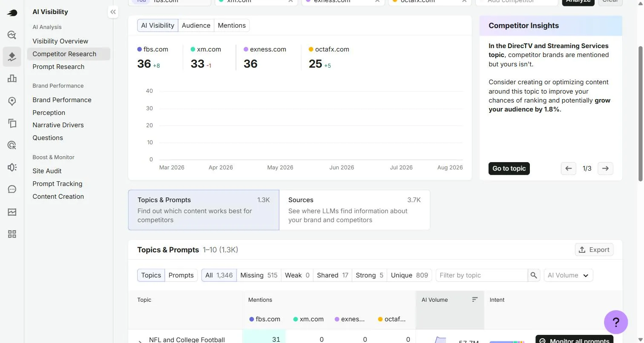Select the Missing 515 filter
644x343 pixels.
259,275
